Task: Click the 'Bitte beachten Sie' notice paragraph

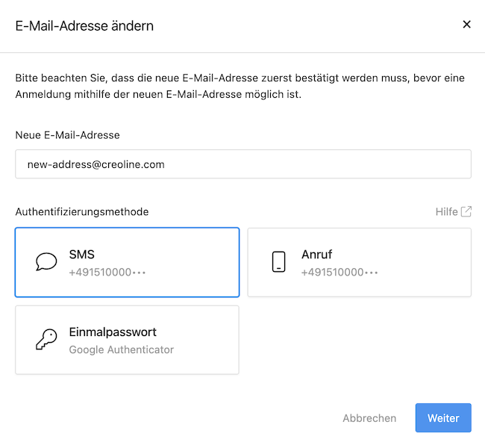Action: pos(240,86)
